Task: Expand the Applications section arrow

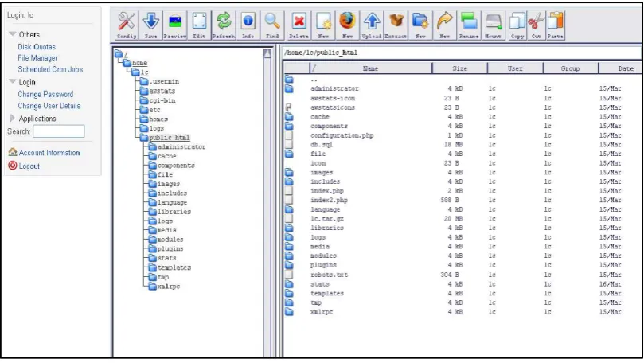Action: (12, 119)
